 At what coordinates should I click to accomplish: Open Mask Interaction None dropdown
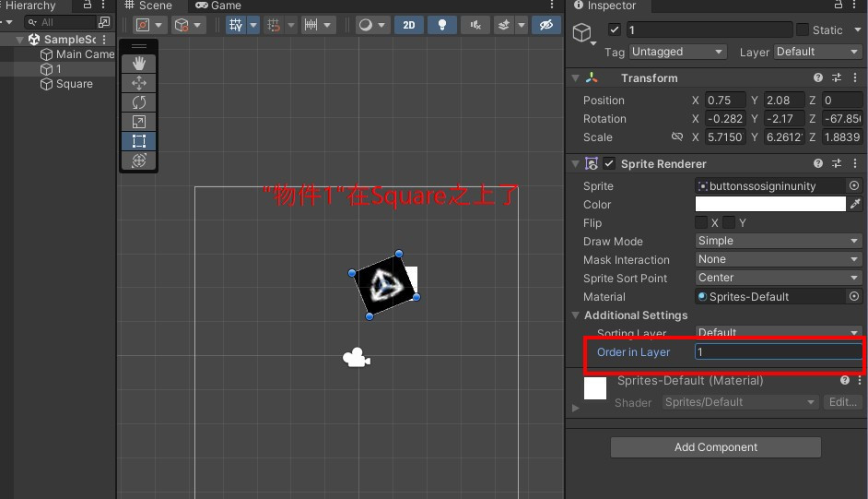pyautogui.click(x=779, y=259)
